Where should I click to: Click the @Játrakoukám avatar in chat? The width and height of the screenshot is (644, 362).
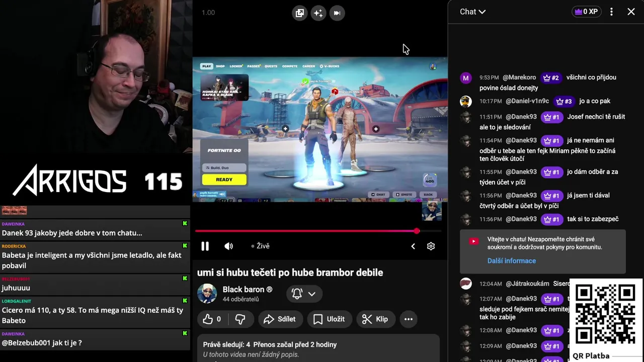click(466, 284)
